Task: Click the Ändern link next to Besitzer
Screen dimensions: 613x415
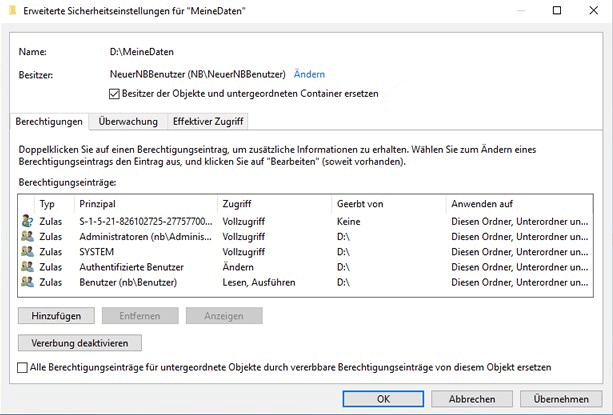Action: pos(309,74)
